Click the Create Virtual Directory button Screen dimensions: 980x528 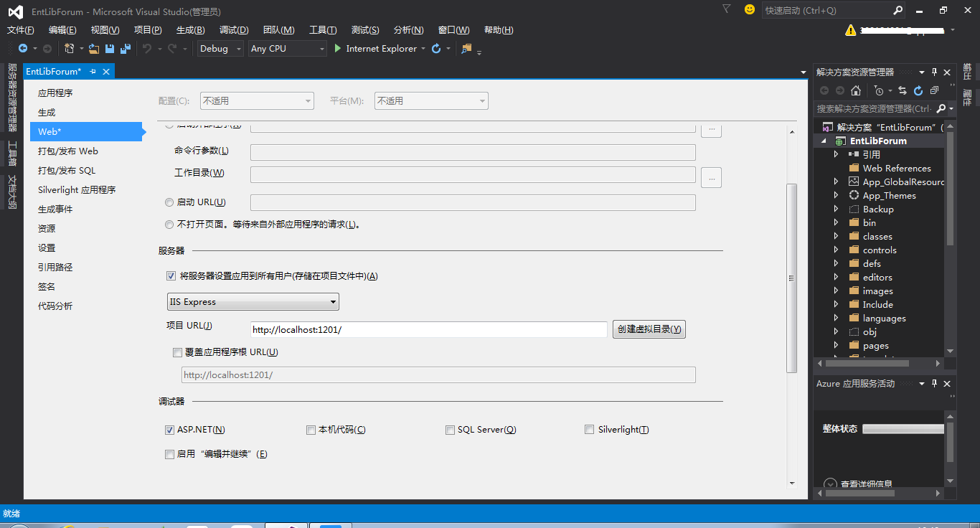649,329
